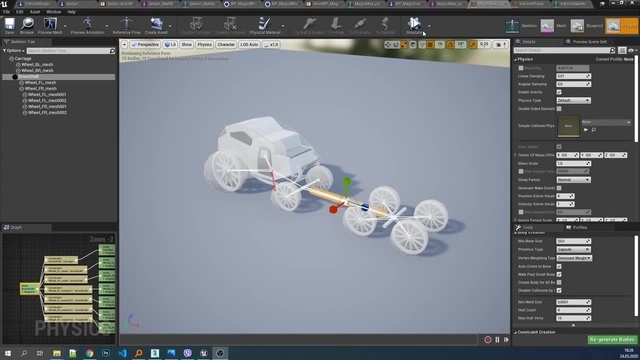Click the To Ball & Socket constraint icon

[309, 24]
